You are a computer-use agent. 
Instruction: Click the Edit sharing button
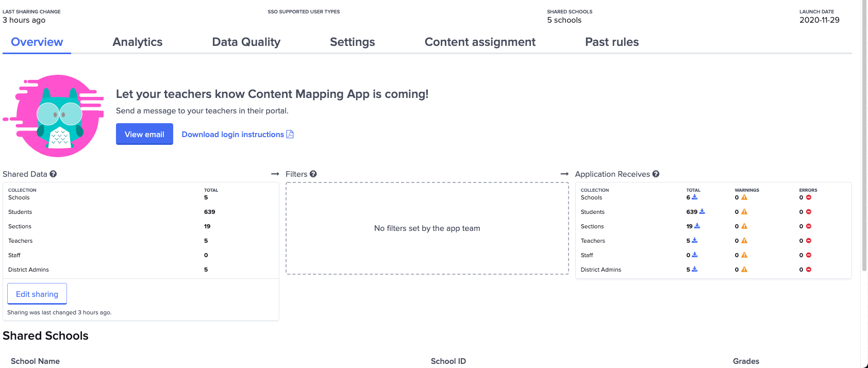coord(37,294)
